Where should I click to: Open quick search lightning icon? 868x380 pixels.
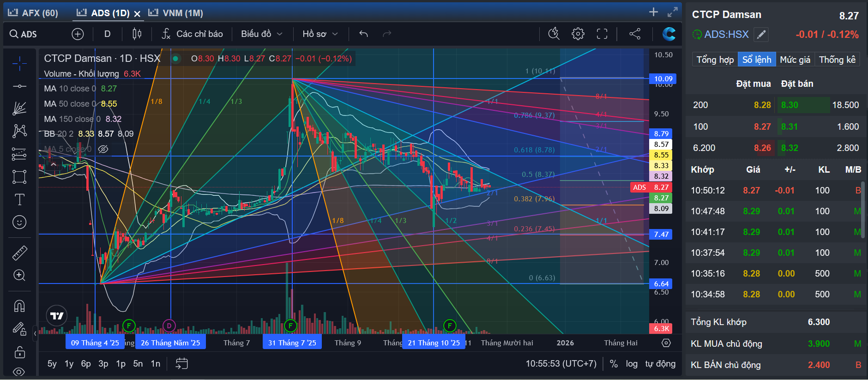pyautogui.click(x=554, y=34)
